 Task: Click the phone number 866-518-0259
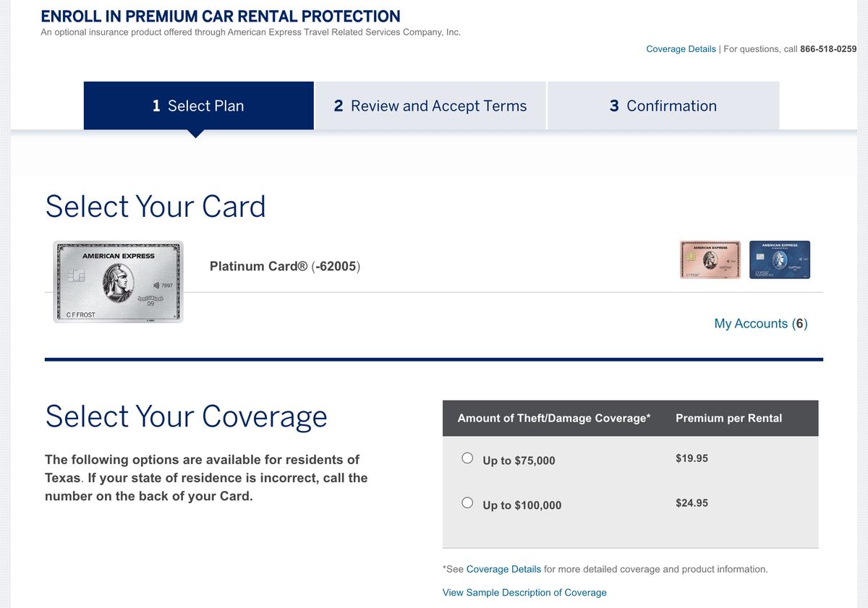tap(828, 48)
